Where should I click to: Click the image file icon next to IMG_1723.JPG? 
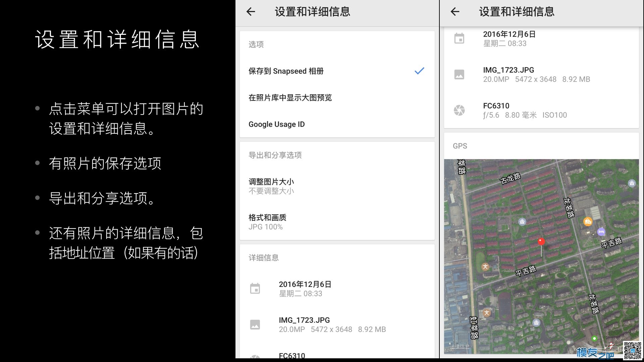256,324
